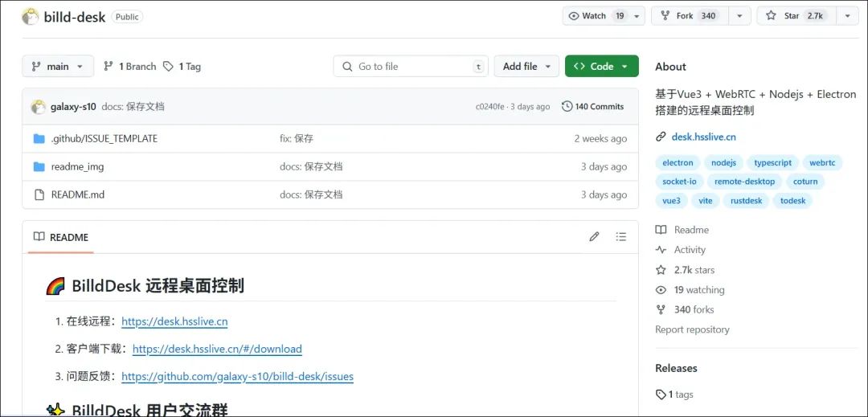
Task: Click the galaxy-s10 author avatar
Action: pyautogui.click(x=39, y=107)
